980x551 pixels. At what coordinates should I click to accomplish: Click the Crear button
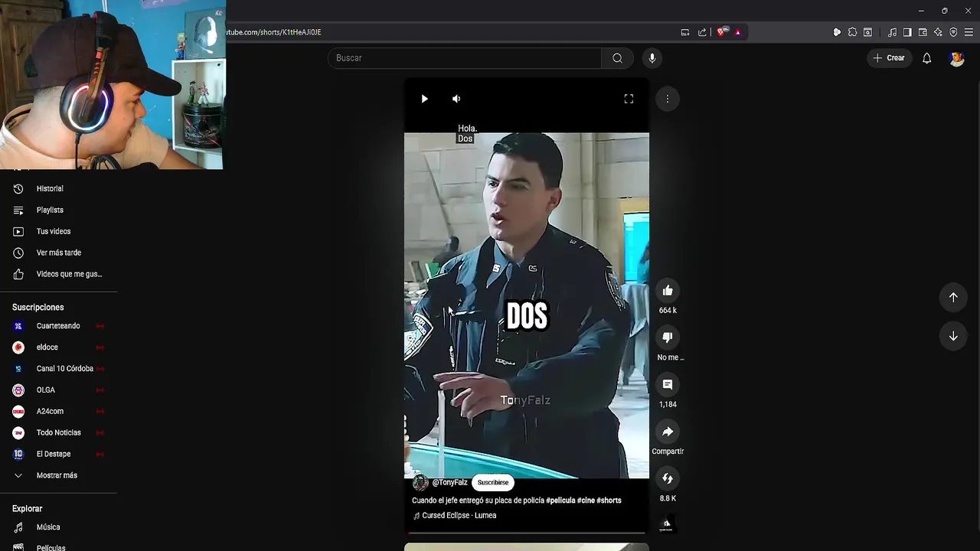(x=889, y=58)
